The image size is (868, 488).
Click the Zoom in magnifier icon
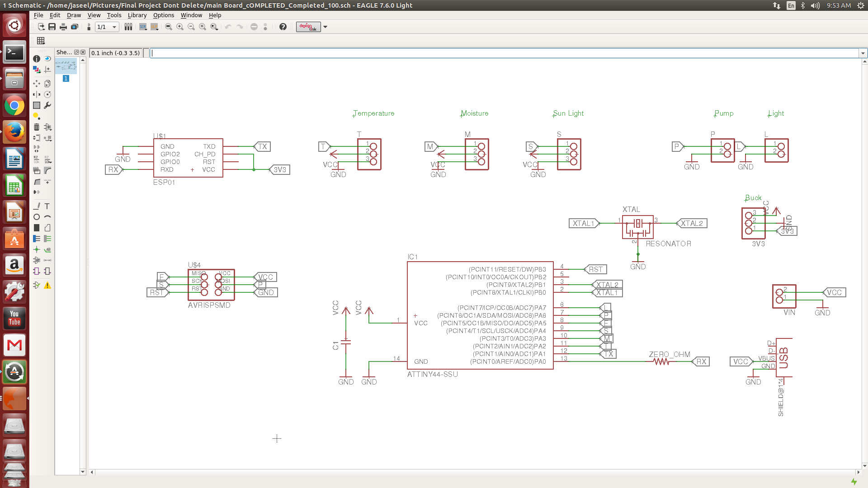180,27
